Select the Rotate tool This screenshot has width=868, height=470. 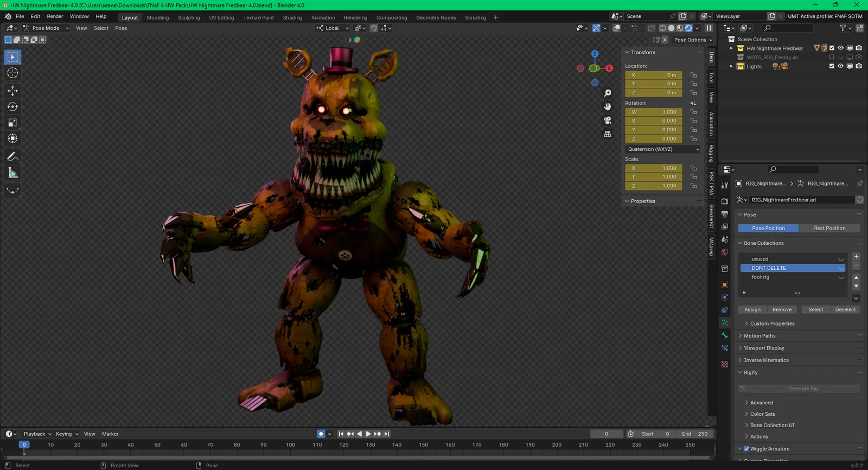12,106
